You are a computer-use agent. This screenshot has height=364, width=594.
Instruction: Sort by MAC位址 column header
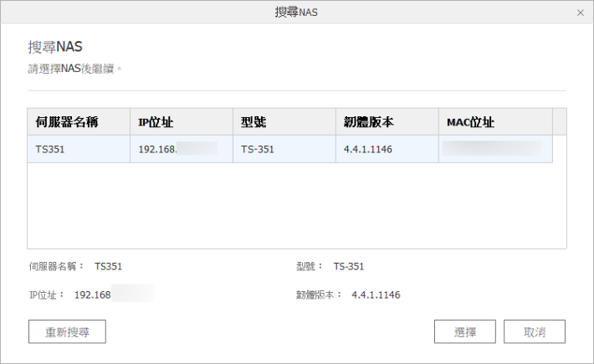click(x=495, y=121)
